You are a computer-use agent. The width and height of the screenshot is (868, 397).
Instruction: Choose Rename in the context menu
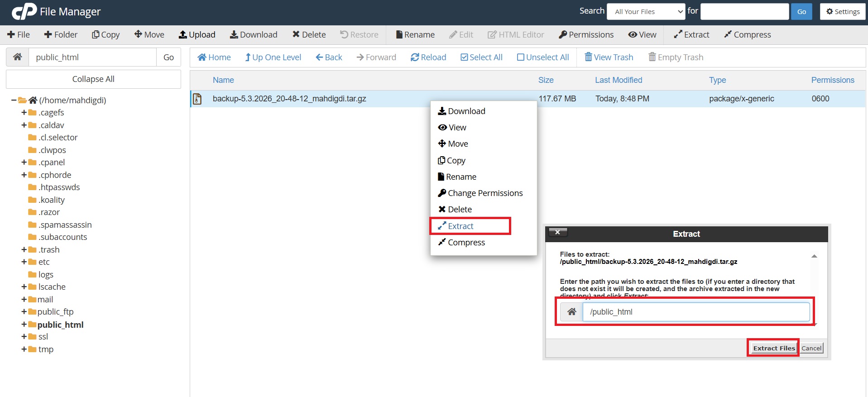457,177
